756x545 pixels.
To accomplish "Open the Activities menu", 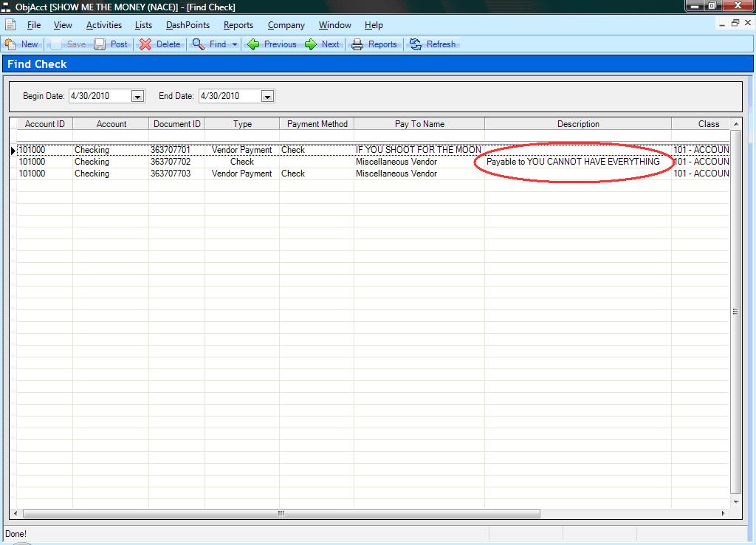I will (x=103, y=25).
